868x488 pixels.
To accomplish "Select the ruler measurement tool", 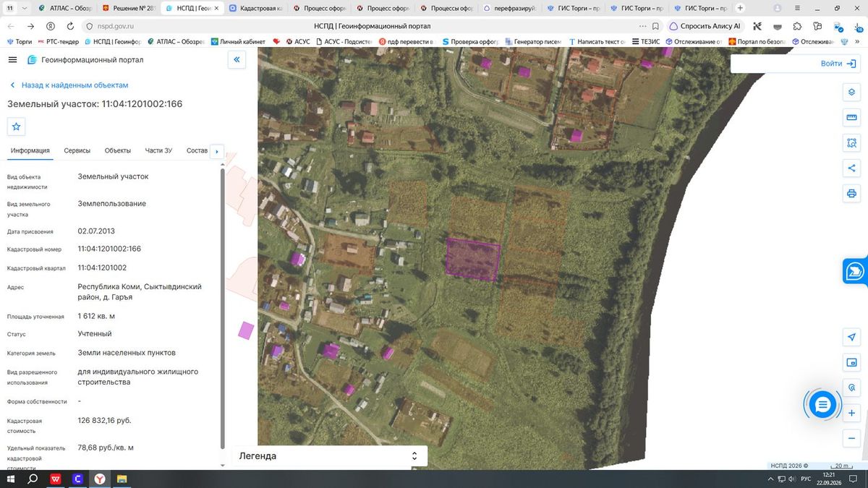I will click(851, 118).
